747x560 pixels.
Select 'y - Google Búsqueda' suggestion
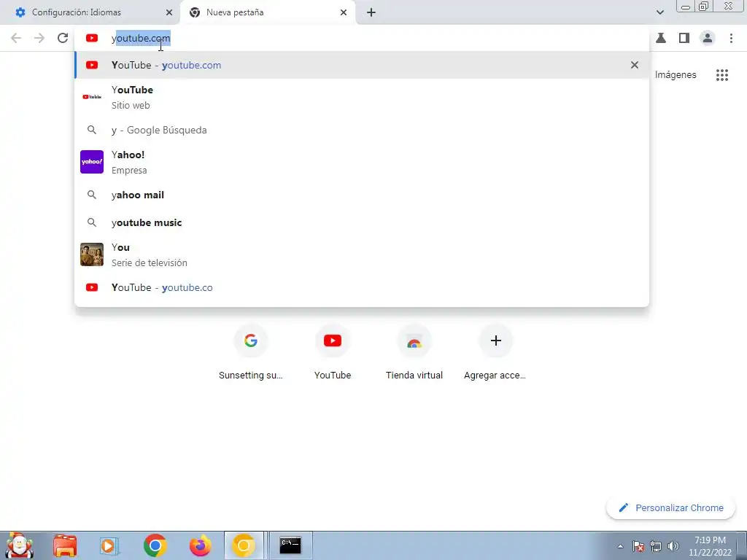point(362,130)
